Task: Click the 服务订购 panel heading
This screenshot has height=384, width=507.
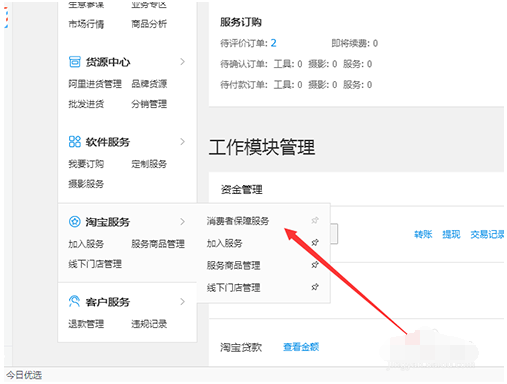Action: point(241,22)
